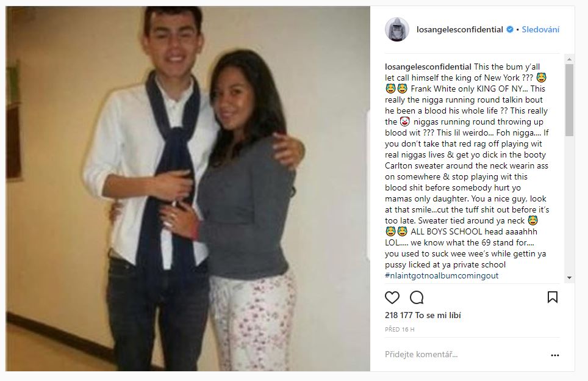This screenshot has width=588, height=381.
Task: View the 218 177 likes list
Action: click(x=423, y=315)
